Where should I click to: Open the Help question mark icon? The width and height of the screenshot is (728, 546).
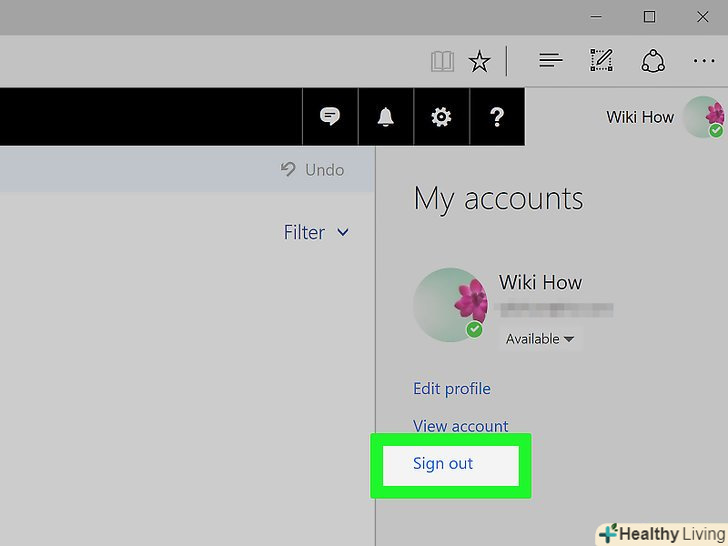pos(497,117)
